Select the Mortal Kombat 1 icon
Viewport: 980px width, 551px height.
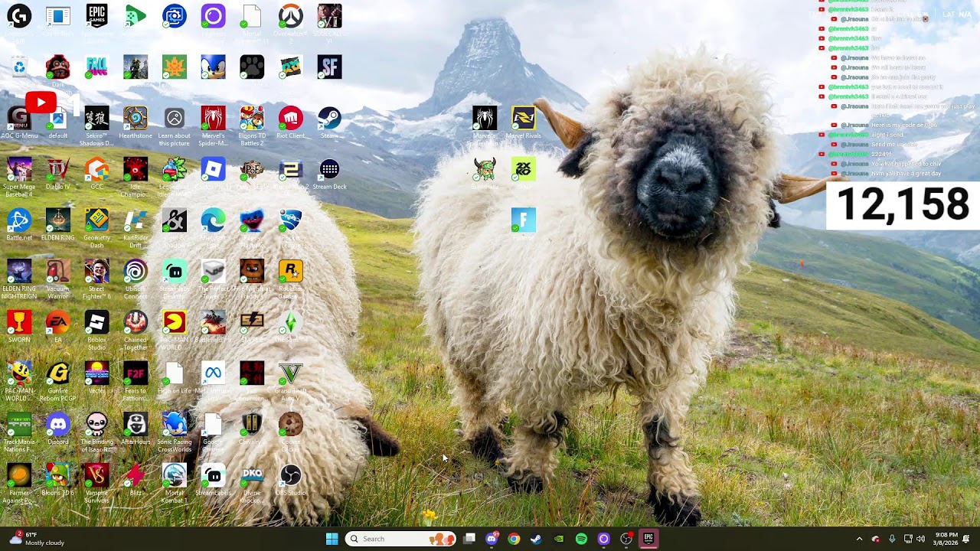point(175,484)
